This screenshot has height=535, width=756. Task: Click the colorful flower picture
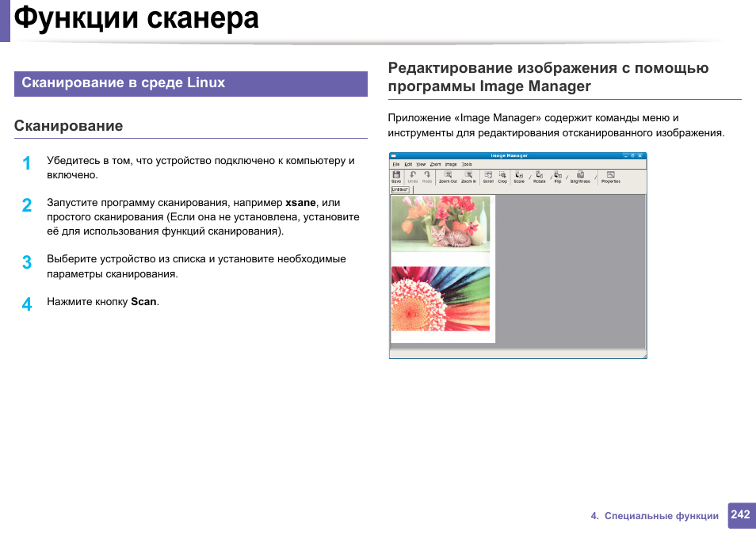[x=440, y=299]
